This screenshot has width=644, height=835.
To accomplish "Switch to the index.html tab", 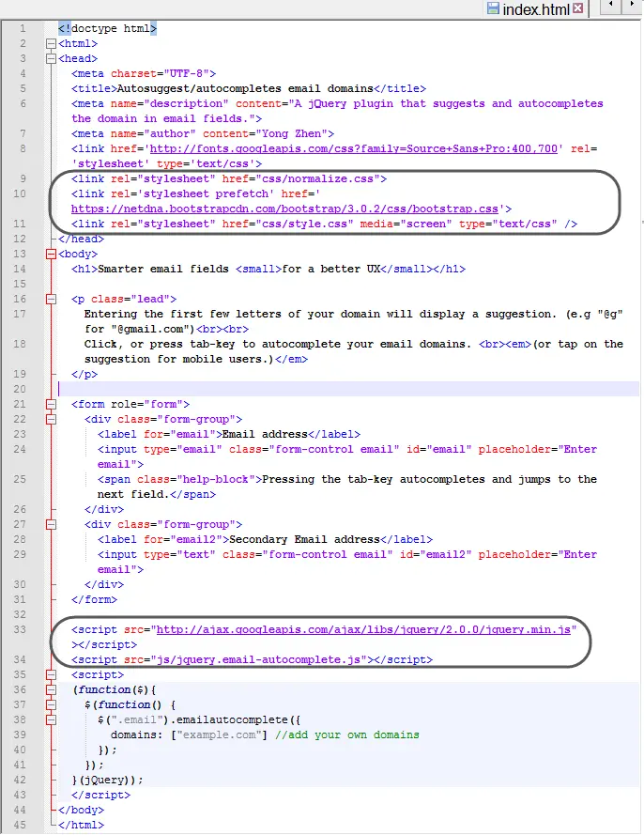I will 535,9.
